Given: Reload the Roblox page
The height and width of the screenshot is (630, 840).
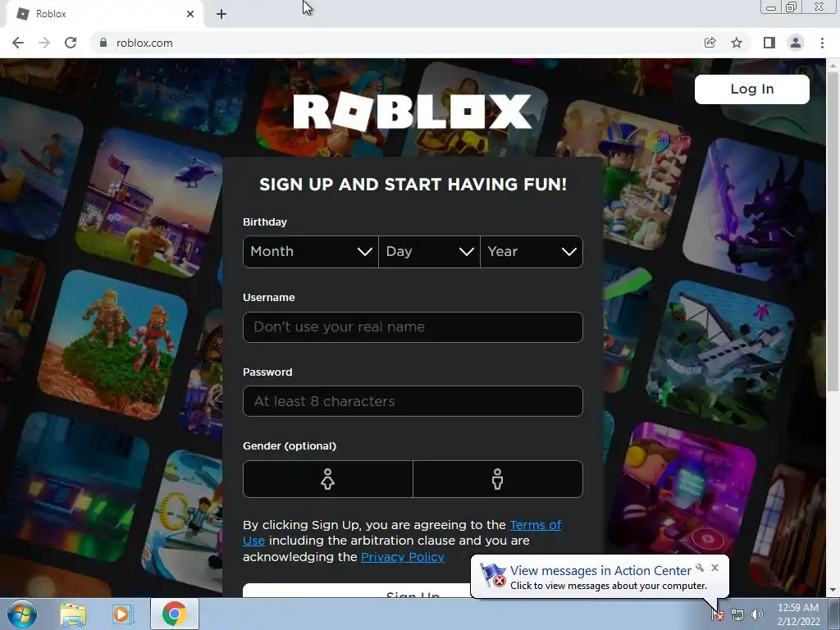Looking at the screenshot, I should point(71,43).
